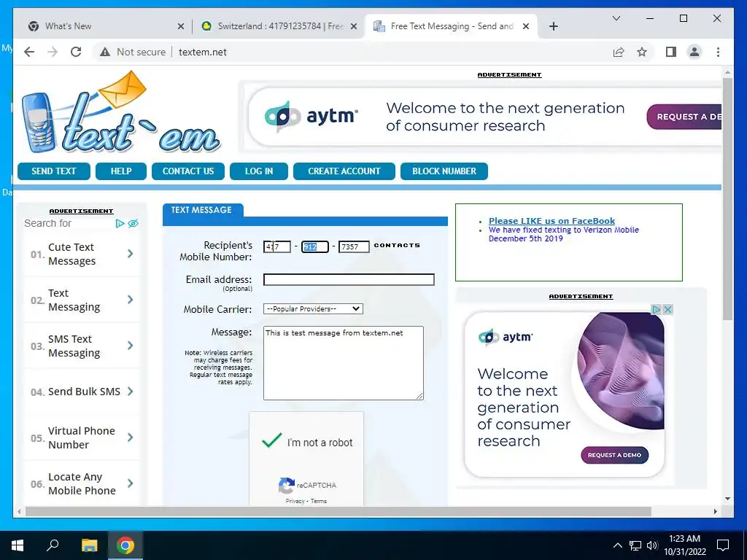Click scroll-down arrow of vertical scrollbar
The width and height of the screenshot is (747, 560).
pyautogui.click(x=727, y=499)
